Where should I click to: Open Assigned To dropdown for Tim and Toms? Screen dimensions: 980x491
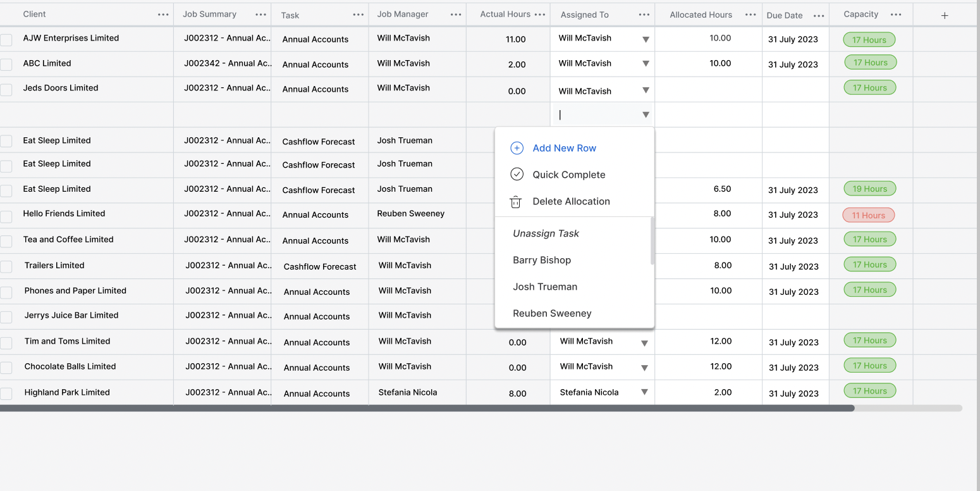(x=644, y=343)
